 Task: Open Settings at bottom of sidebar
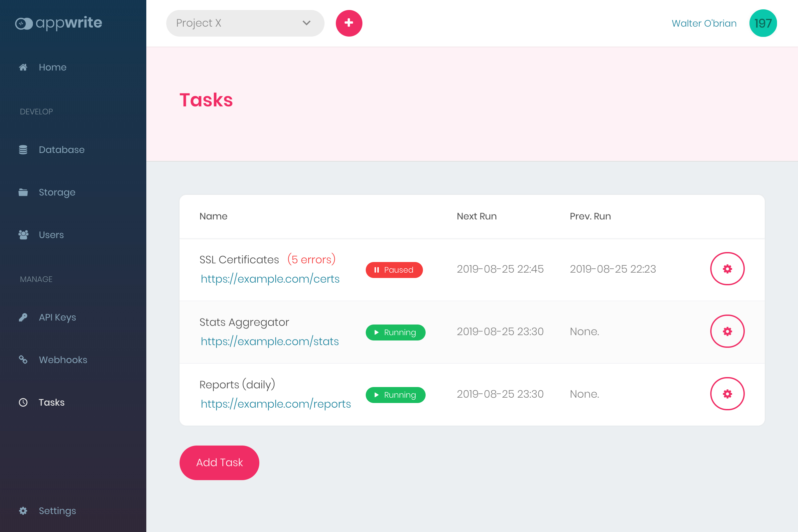57,511
